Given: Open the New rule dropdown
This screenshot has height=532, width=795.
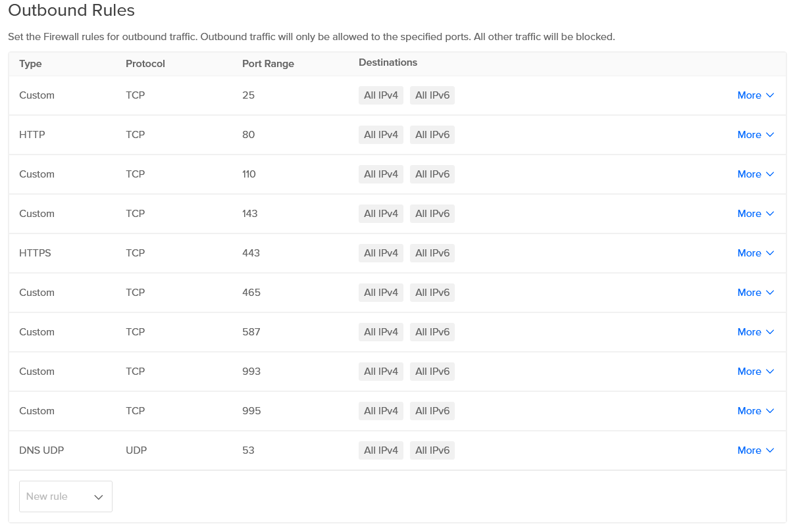Looking at the screenshot, I should coord(65,496).
